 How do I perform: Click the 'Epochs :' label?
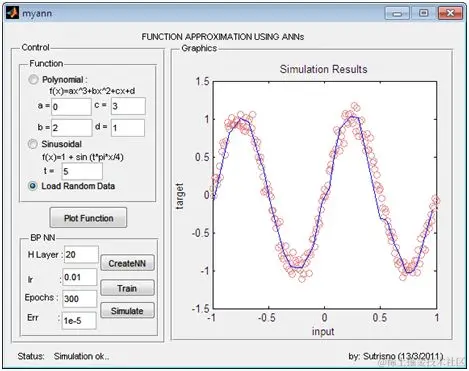point(41,297)
